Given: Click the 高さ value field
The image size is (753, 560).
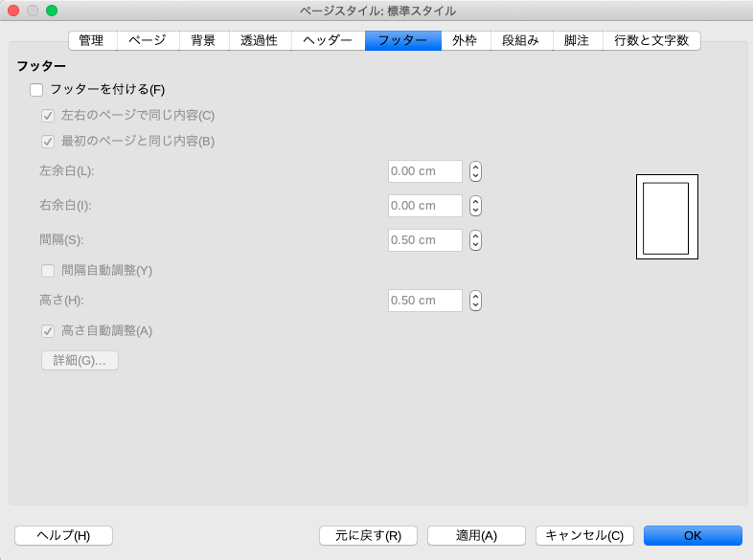Looking at the screenshot, I should (425, 301).
